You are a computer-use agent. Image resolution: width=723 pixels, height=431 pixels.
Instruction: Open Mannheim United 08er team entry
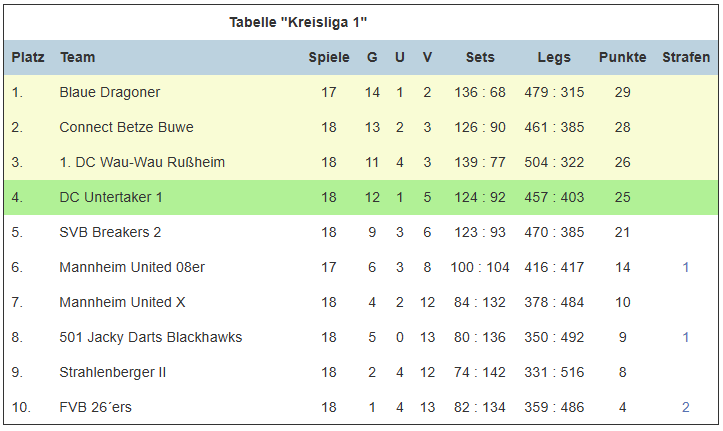point(132,267)
